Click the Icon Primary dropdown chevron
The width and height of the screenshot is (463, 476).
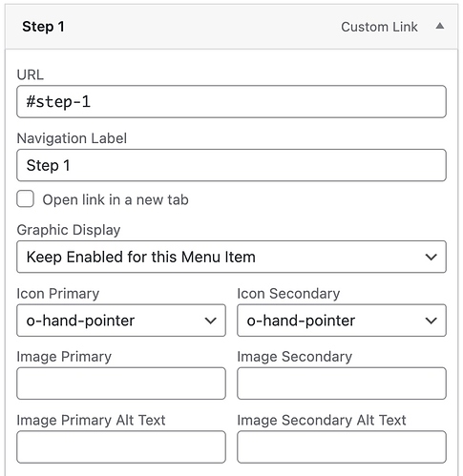tap(210, 321)
